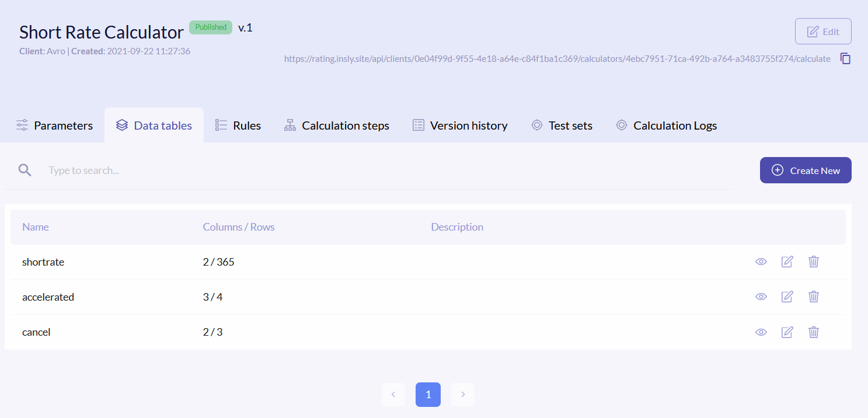Delete the shortrate data table
This screenshot has height=418, width=868.
coord(813,262)
